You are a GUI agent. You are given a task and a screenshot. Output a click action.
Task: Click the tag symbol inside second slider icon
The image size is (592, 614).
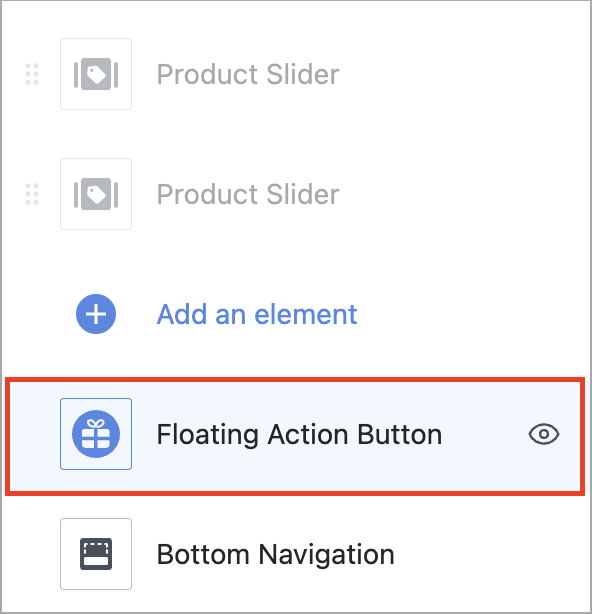[96, 194]
